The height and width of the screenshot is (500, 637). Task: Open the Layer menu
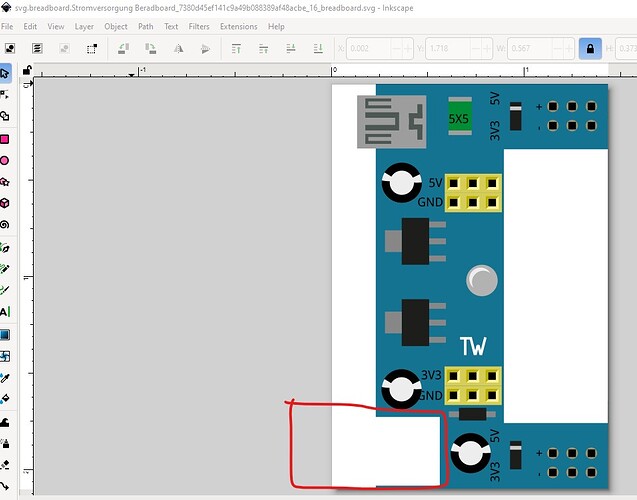click(x=84, y=26)
